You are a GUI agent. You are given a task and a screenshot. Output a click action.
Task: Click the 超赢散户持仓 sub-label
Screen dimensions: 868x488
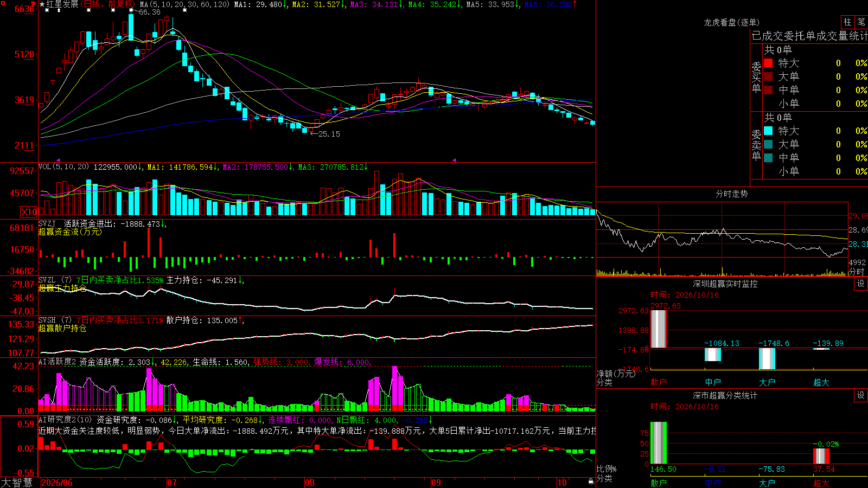(x=62, y=328)
